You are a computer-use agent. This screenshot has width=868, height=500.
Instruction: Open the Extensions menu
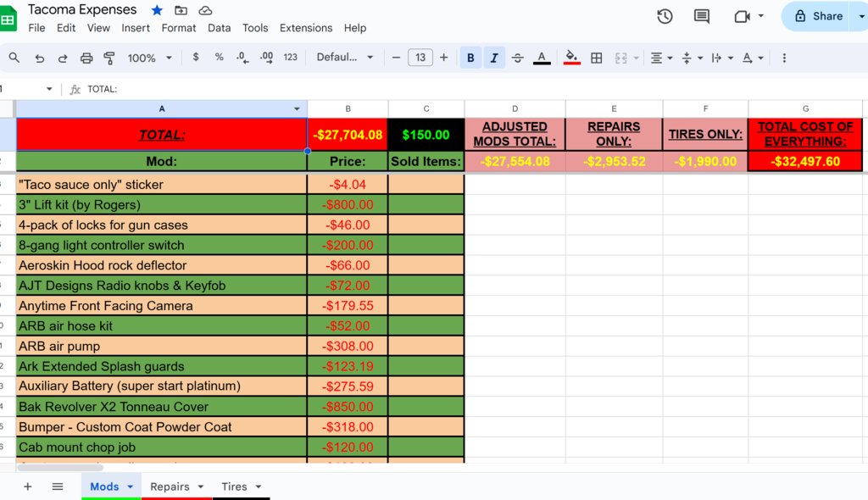tap(306, 28)
